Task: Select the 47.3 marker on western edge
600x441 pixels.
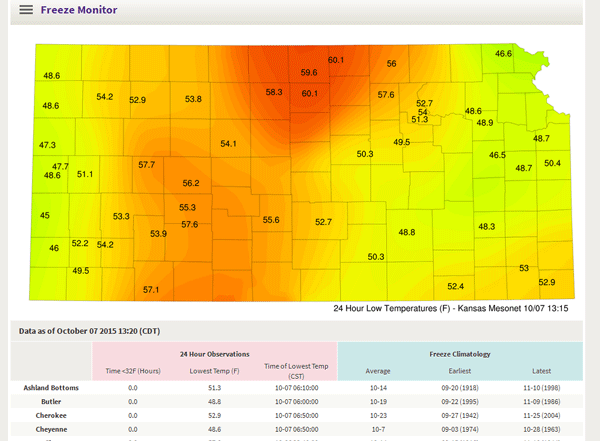Action: pyautogui.click(x=47, y=145)
